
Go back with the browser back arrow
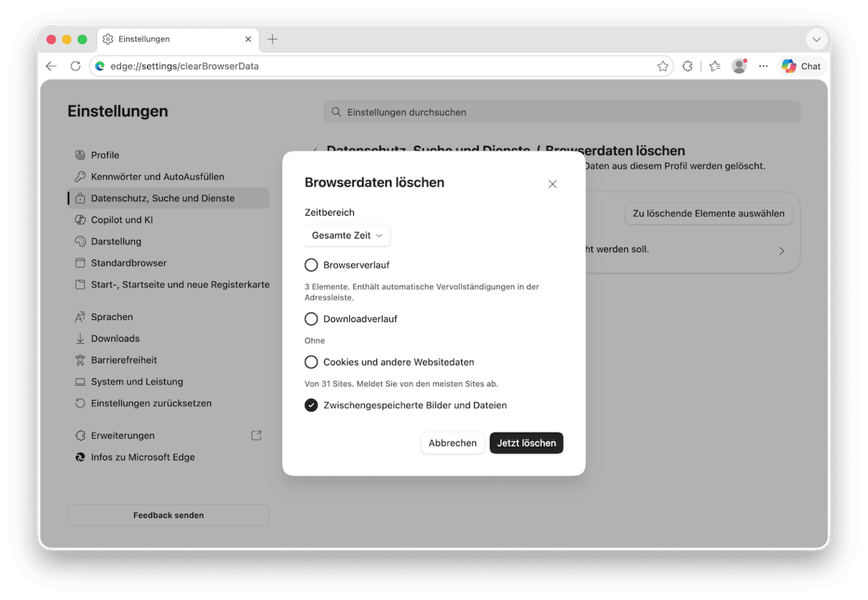point(51,66)
